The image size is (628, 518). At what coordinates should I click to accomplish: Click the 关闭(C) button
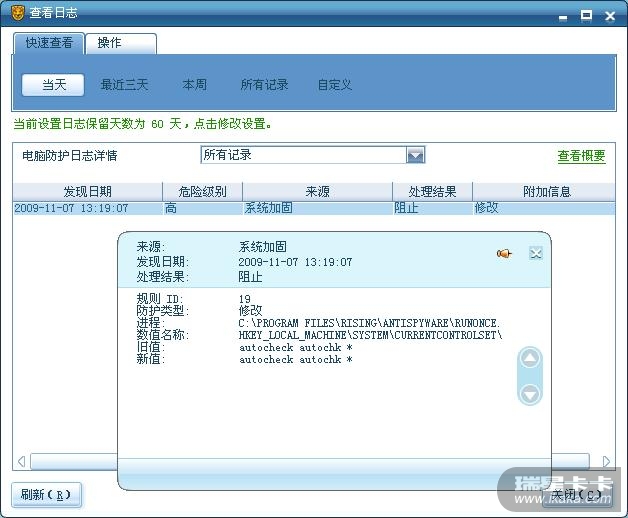[x=576, y=495]
